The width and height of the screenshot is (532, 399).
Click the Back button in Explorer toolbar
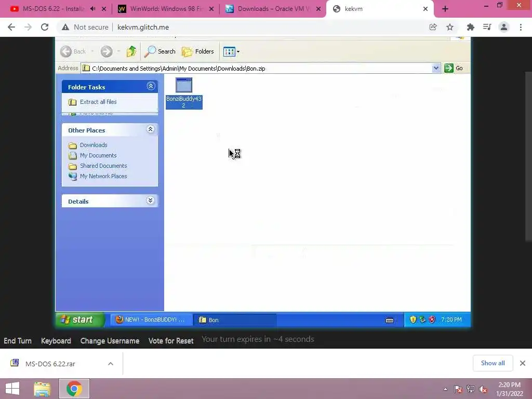point(73,51)
